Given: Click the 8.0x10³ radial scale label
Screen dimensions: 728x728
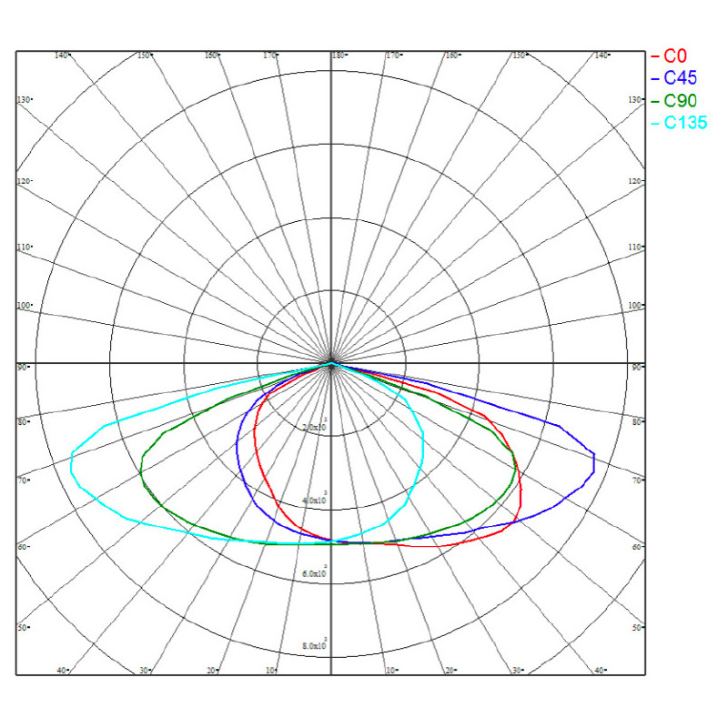Looking at the screenshot, I should pos(315,645).
